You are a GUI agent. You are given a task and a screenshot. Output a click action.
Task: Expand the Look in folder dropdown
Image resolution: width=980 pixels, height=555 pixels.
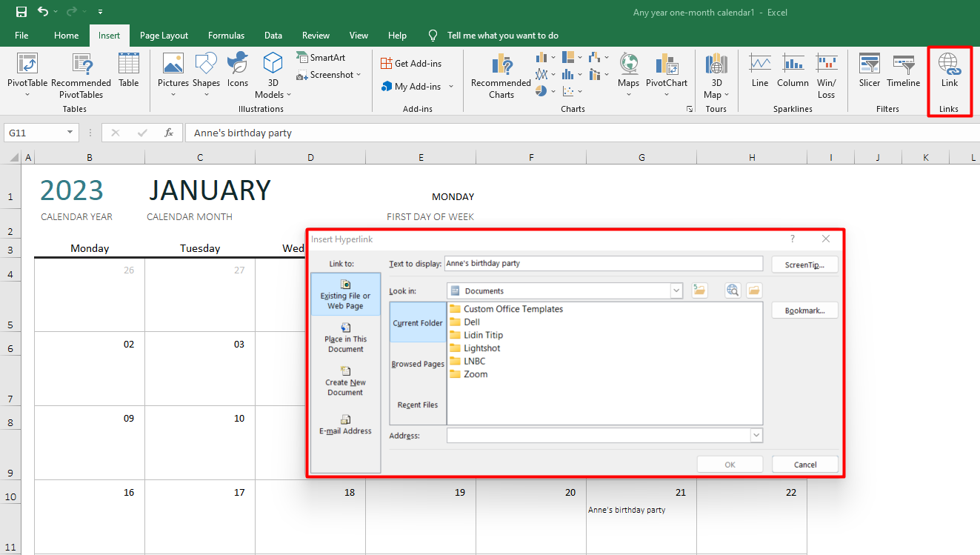click(x=676, y=291)
